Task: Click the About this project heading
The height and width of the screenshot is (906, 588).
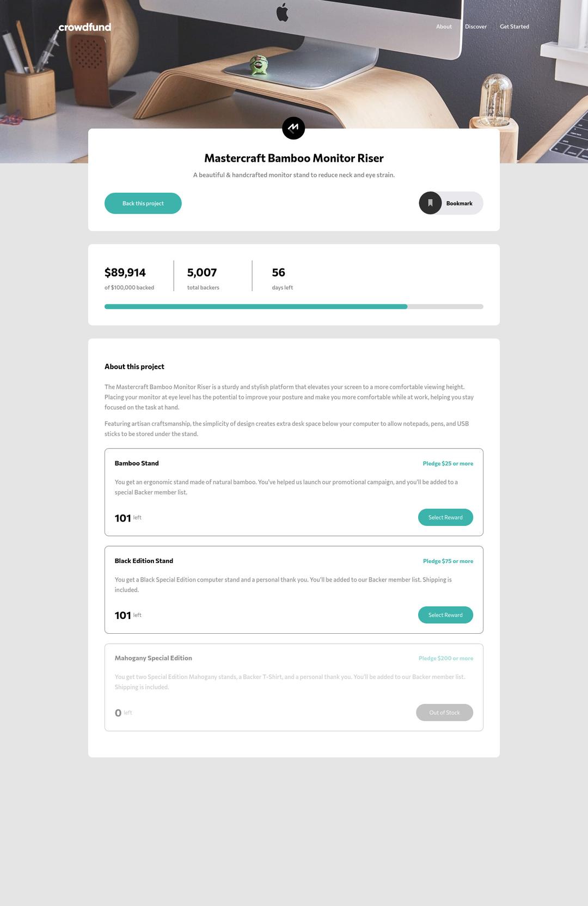Action: click(134, 366)
